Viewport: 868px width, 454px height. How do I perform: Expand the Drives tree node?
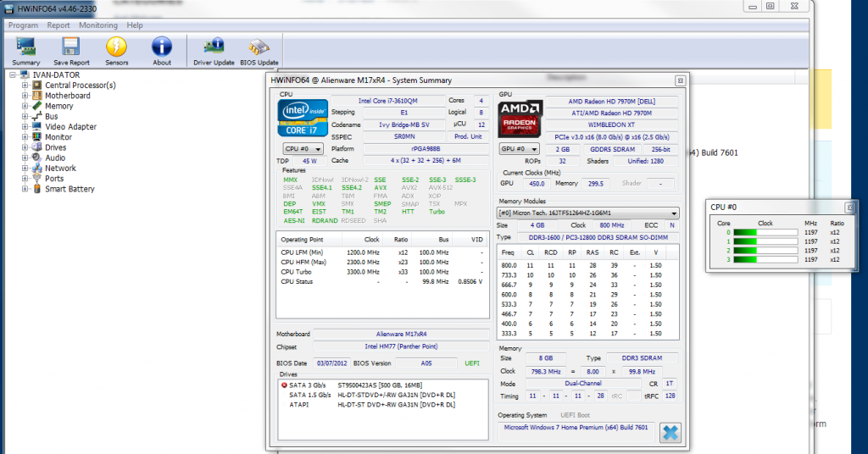(x=25, y=147)
